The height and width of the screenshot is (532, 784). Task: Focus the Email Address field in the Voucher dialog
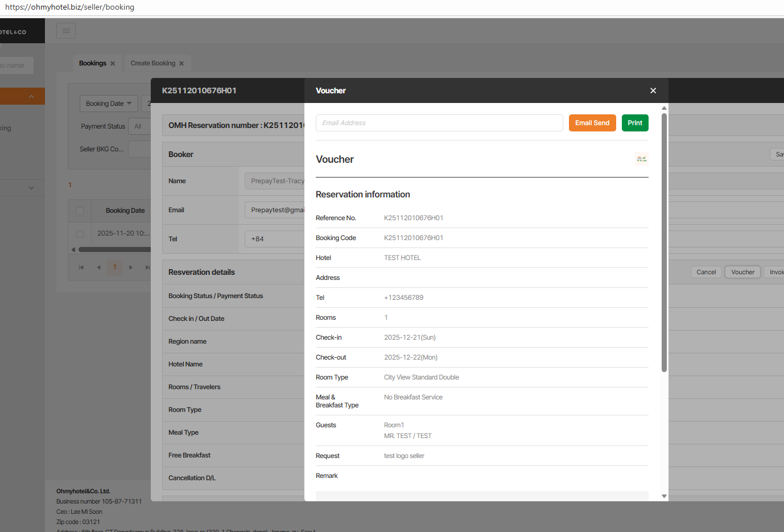[439, 123]
